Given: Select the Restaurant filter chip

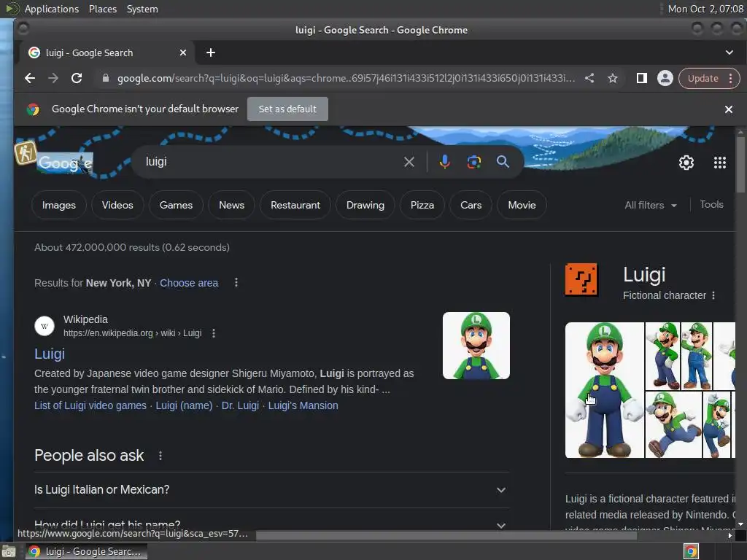Looking at the screenshot, I should click(x=295, y=205).
